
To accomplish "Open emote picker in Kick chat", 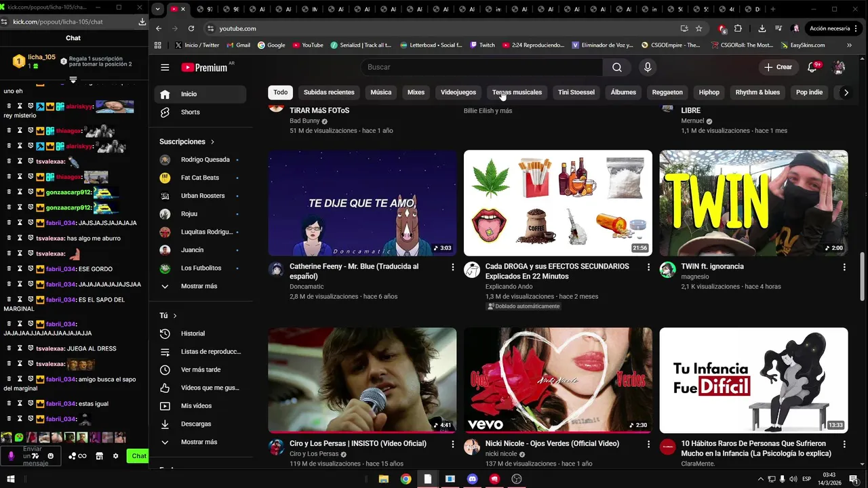I will click(x=50, y=456).
